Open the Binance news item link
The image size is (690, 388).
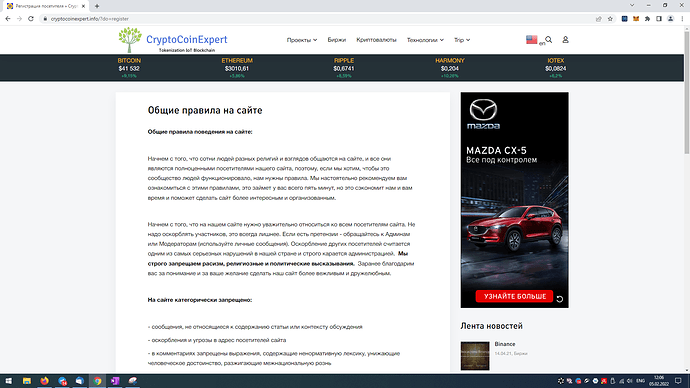(505, 344)
